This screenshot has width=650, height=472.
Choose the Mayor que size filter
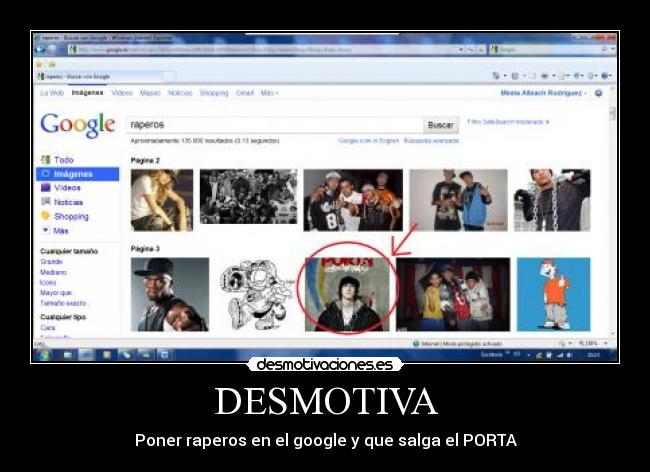pyautogui.click(x=56, y=293)
